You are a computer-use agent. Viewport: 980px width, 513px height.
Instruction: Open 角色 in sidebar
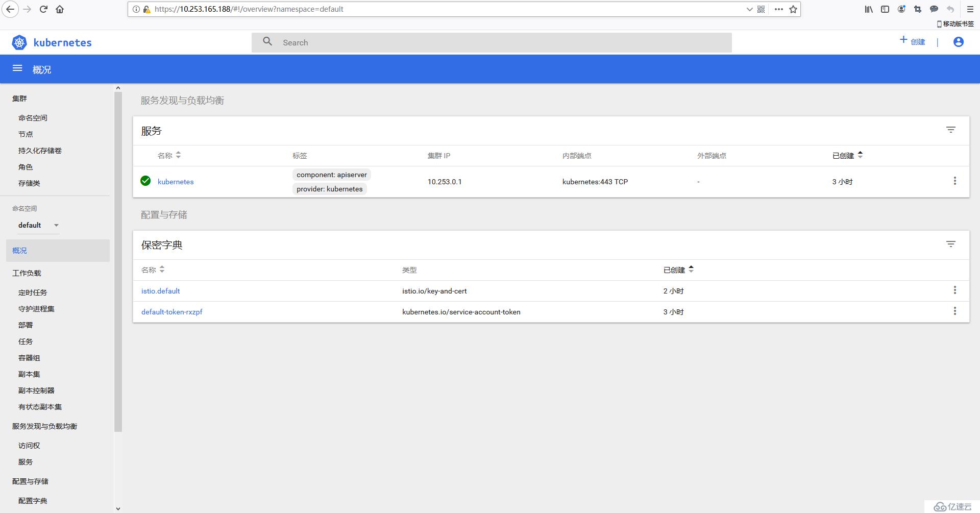(x=26, y=167)
